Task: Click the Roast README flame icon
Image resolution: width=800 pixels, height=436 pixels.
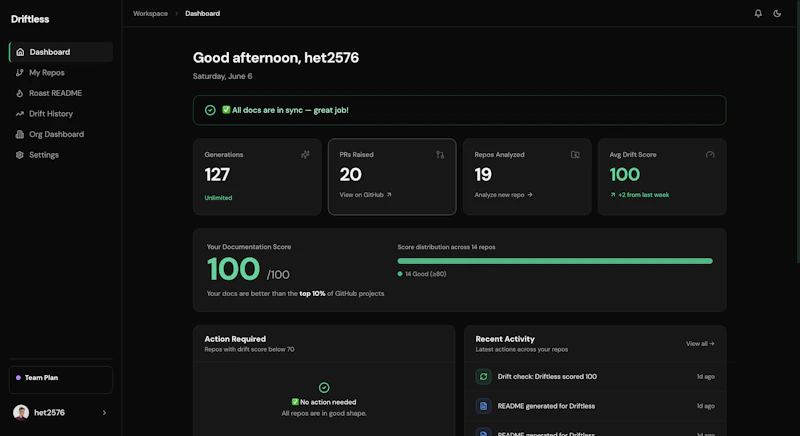Action: [19, 93]
